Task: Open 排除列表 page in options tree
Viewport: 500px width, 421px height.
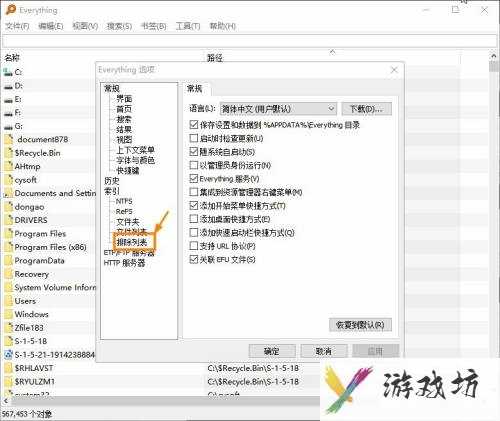Action: pyautogui.click(x=132, y=242)
